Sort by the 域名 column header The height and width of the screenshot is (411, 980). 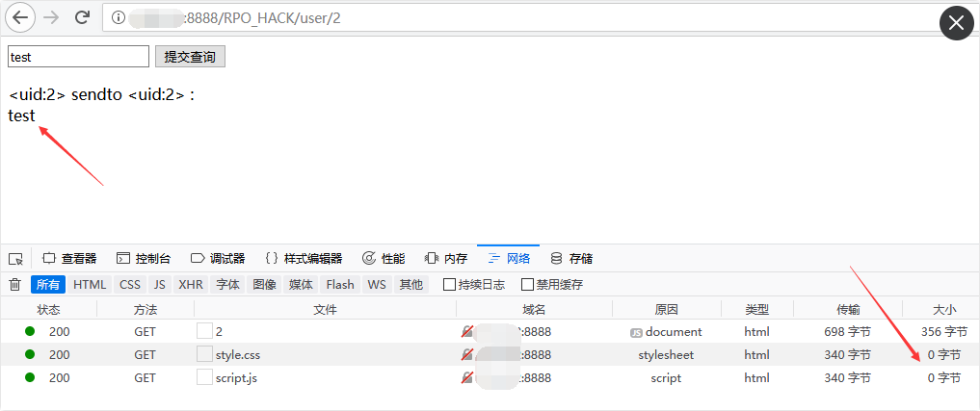(535, 309)
